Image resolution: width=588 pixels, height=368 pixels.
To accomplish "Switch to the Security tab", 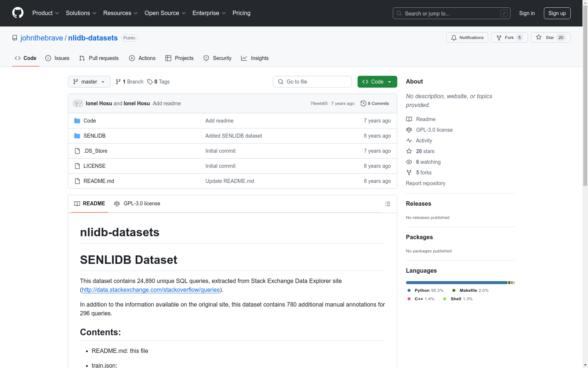I will [218, 58].
